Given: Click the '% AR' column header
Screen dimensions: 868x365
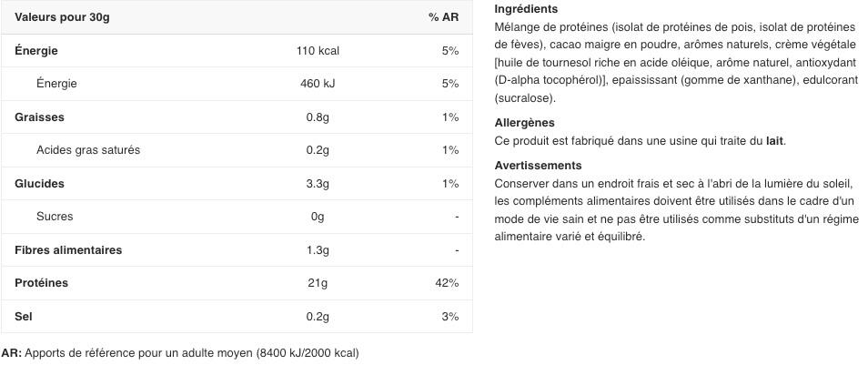Looking at the screenshot, I should [443, 17].
